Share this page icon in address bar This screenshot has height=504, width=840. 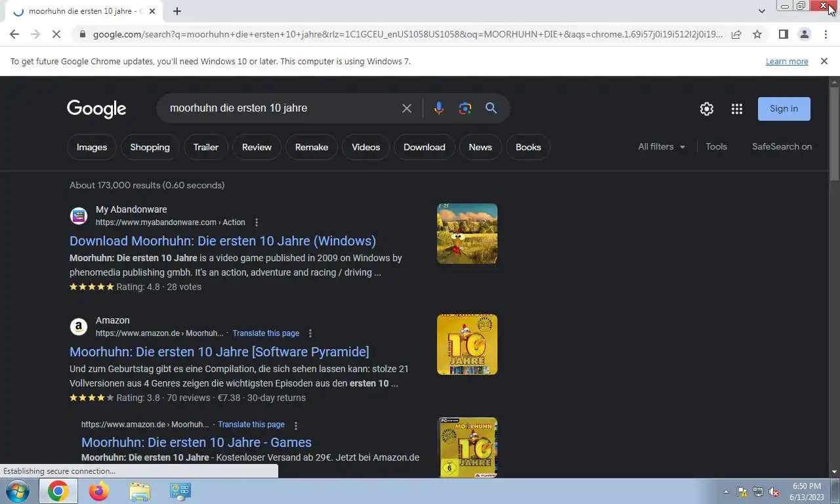coord(736,34)
